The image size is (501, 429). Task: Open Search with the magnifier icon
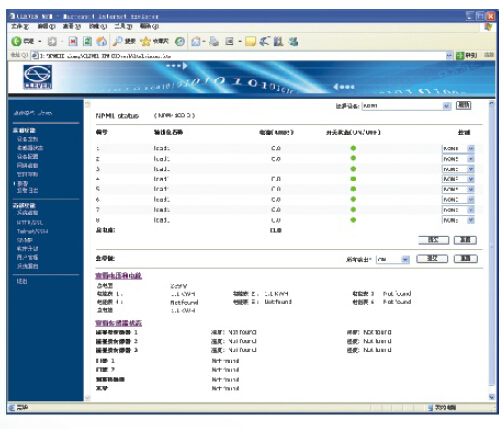click(117, 41)
